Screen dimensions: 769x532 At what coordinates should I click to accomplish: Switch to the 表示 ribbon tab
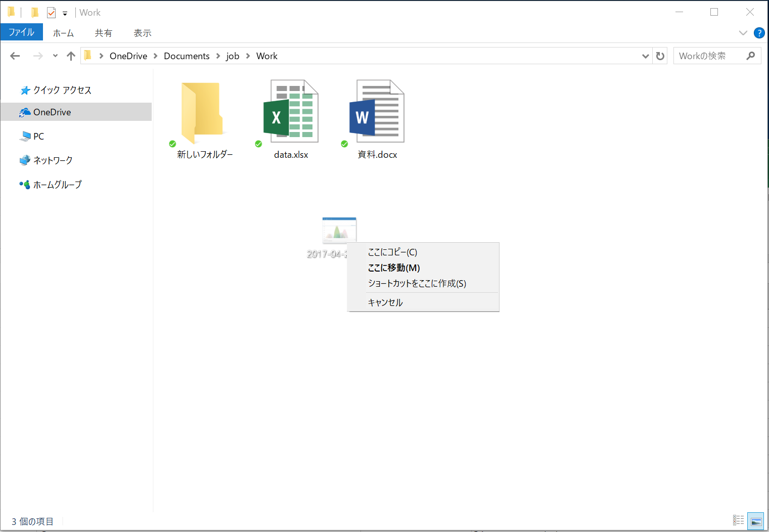tap(142, 32)
